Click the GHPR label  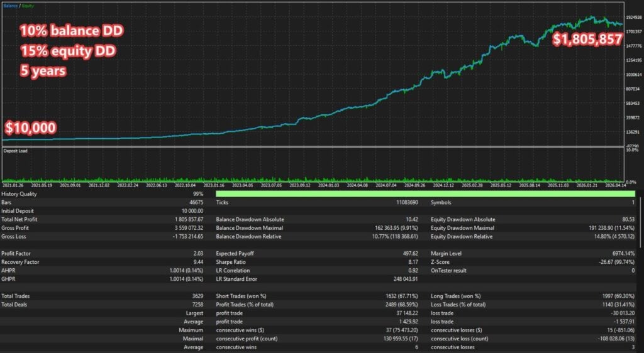[x=8, y=280]
